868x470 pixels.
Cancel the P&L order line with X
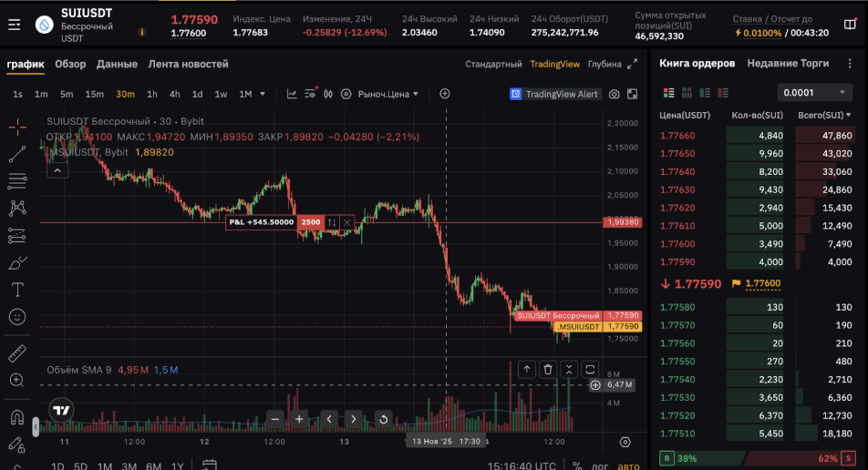point(346,222)
